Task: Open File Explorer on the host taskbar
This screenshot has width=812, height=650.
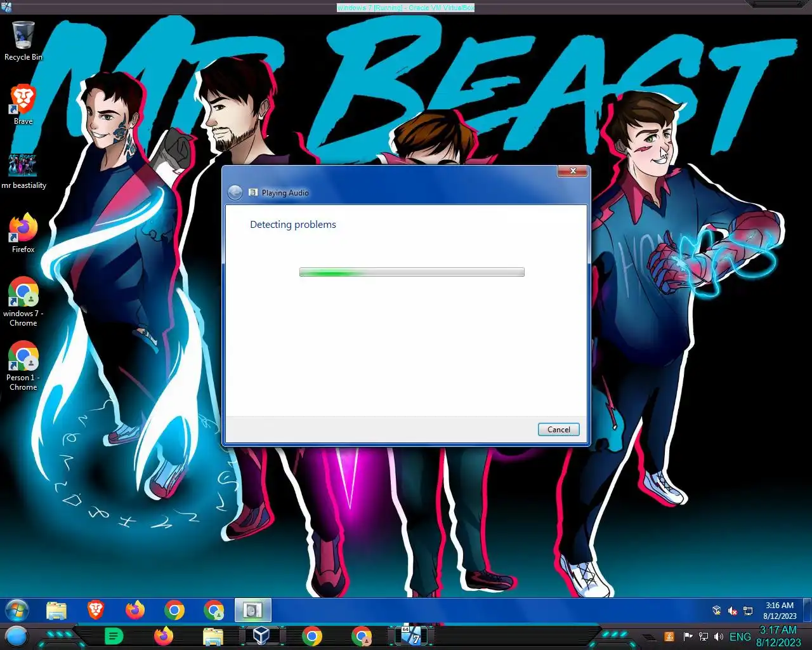Action: [x=213, y=636]
